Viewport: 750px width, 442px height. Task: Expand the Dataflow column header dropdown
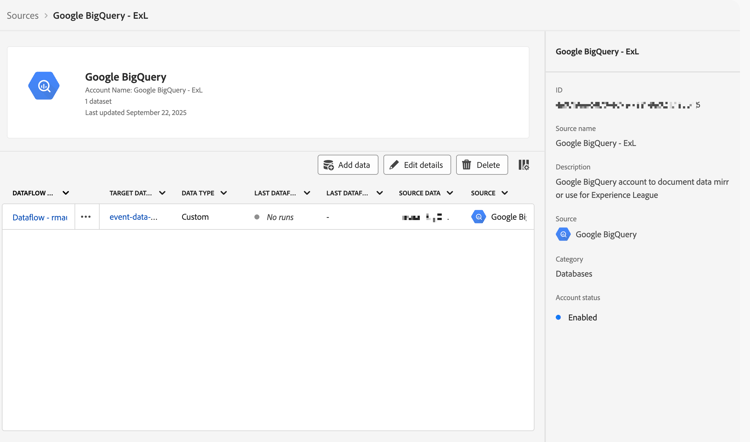[x=66, y=193]
